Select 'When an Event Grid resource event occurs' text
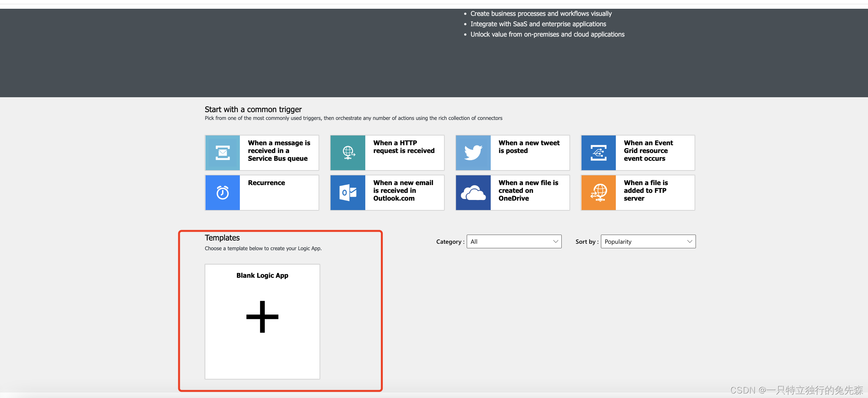This screenshot has width=868, height=398. [x=648, y=151]
